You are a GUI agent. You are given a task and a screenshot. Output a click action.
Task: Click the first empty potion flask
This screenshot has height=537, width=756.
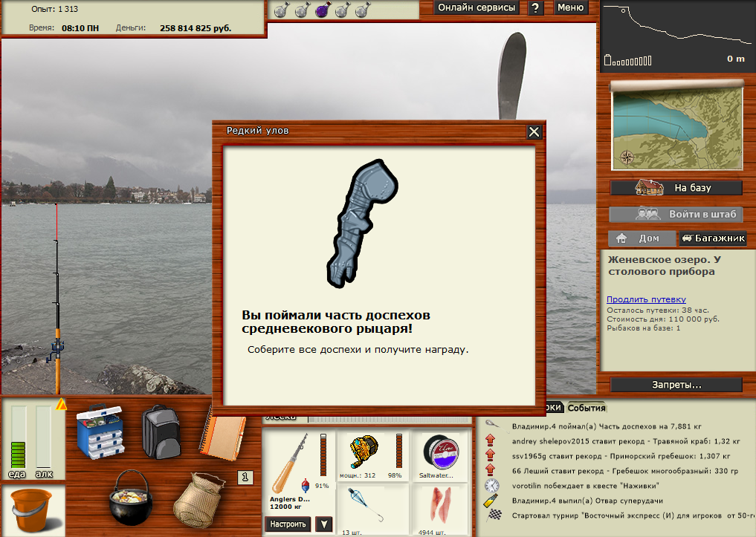point(282,9)
